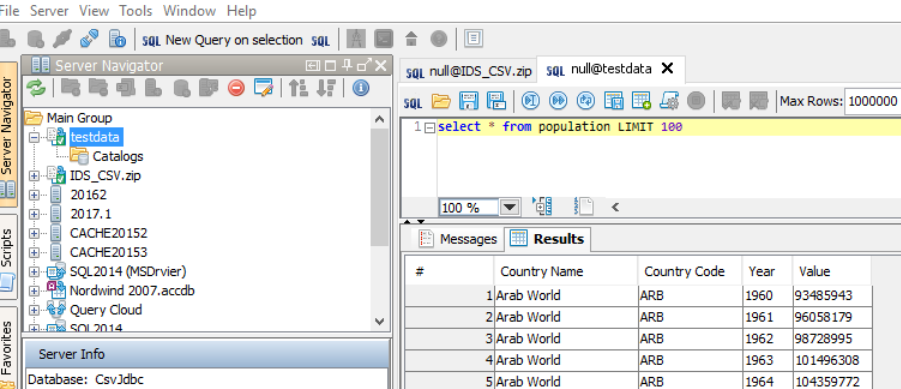Viewport: 901px width, 389px height.
Task: Switch to the null@IDS_CSV.zip query tab
Action: pyautogui.click(x=468, y=71)
